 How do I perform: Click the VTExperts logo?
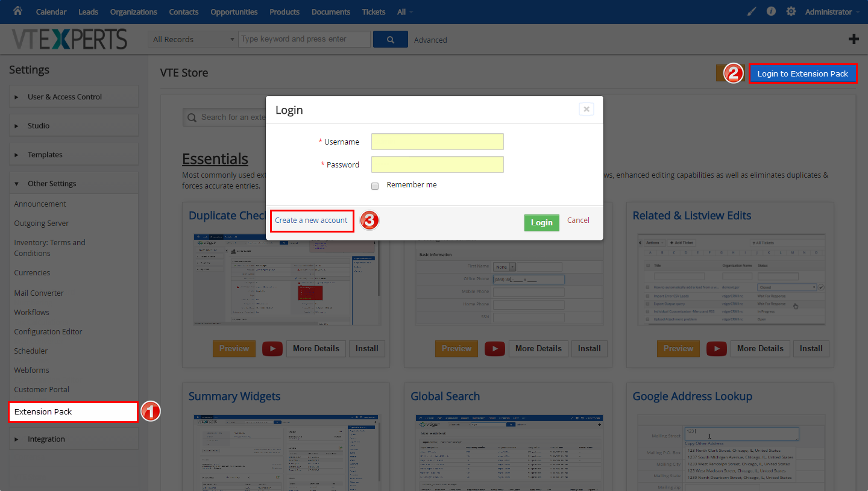[x=70, y=39]
